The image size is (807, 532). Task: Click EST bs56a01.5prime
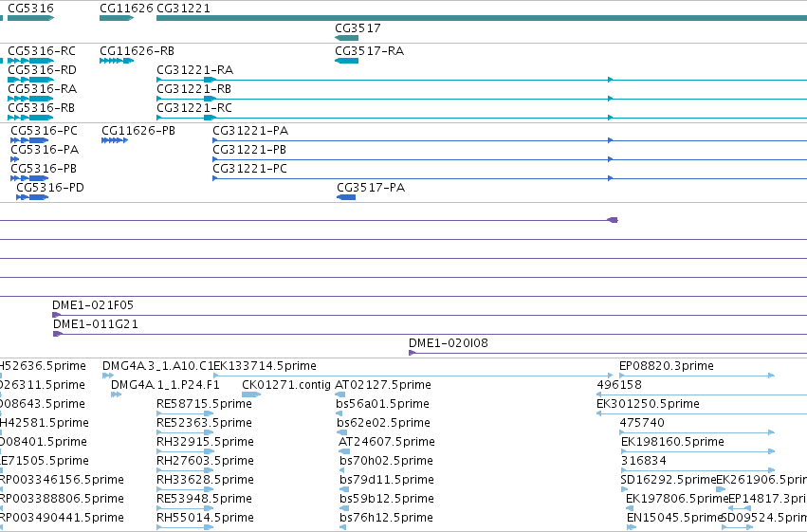click(382, 404)
